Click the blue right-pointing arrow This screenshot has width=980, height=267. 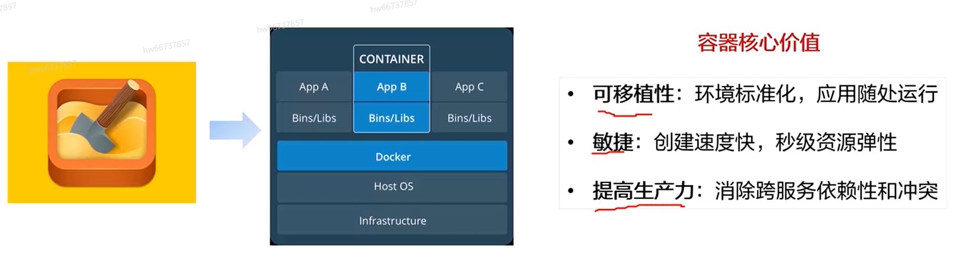(235, 130)
